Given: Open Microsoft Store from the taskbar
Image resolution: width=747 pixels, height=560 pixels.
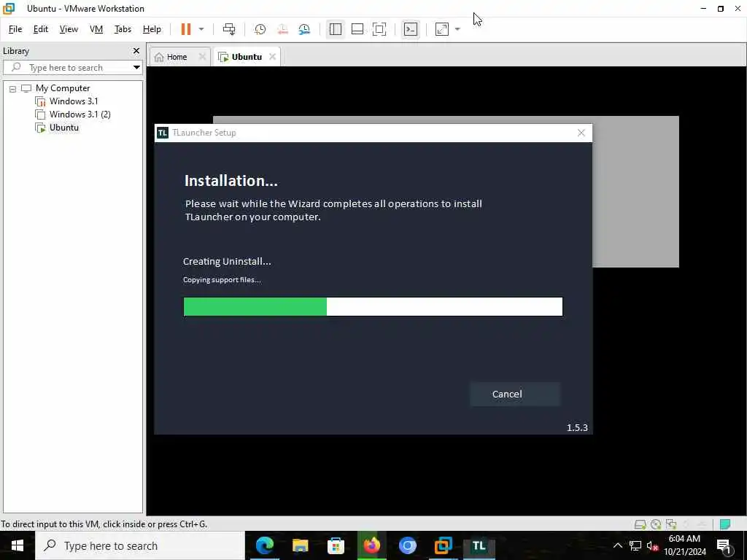Looking at the screenshot, I should 336,545.
